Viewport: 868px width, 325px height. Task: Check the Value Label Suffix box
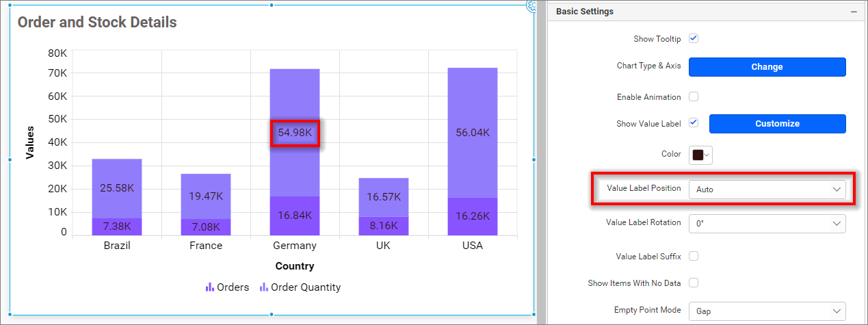694,257
